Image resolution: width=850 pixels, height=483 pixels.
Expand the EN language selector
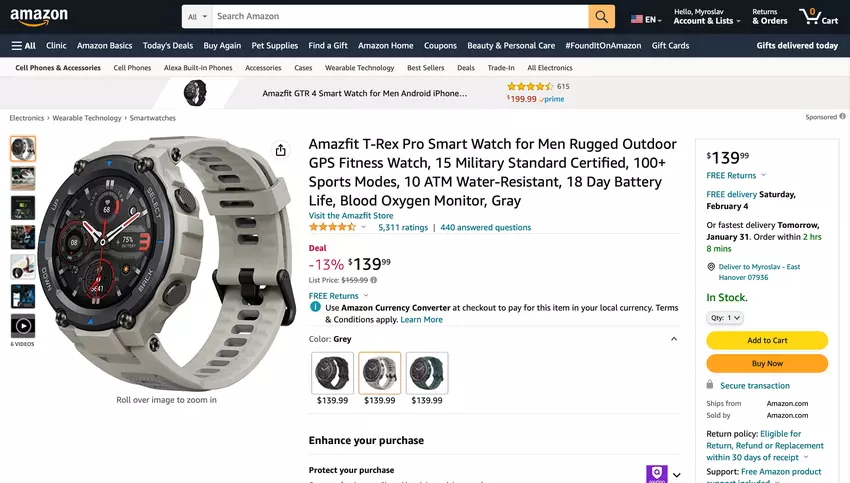[x=647, y=19]
